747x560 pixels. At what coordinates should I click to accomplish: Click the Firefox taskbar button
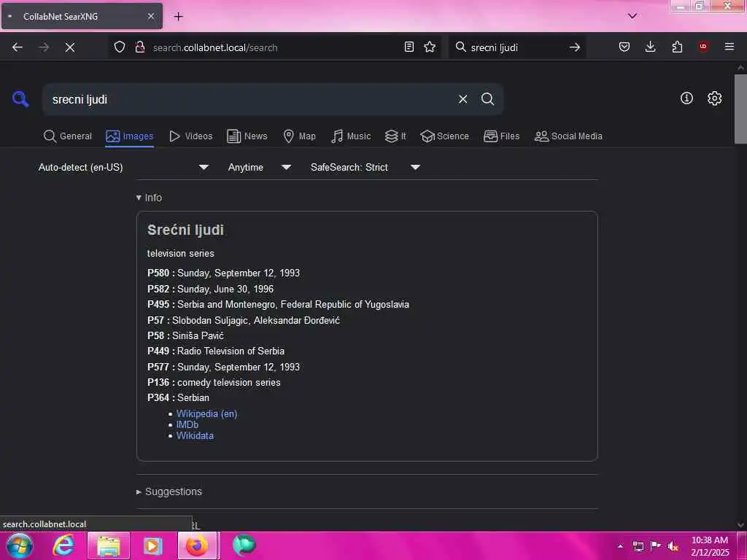click(x=197, y=545)
